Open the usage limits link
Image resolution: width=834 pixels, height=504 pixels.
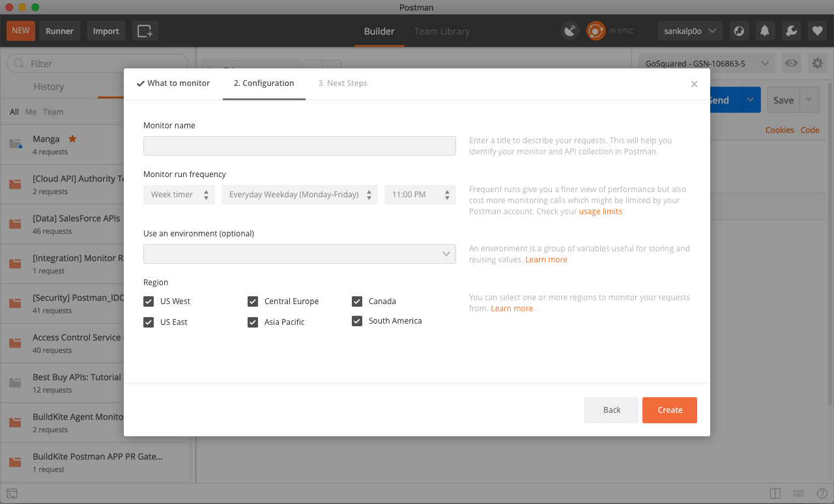[x=601, y=212]
